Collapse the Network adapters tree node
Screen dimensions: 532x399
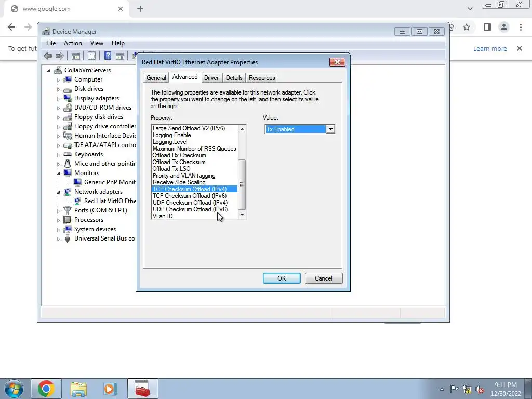point(58,192)
